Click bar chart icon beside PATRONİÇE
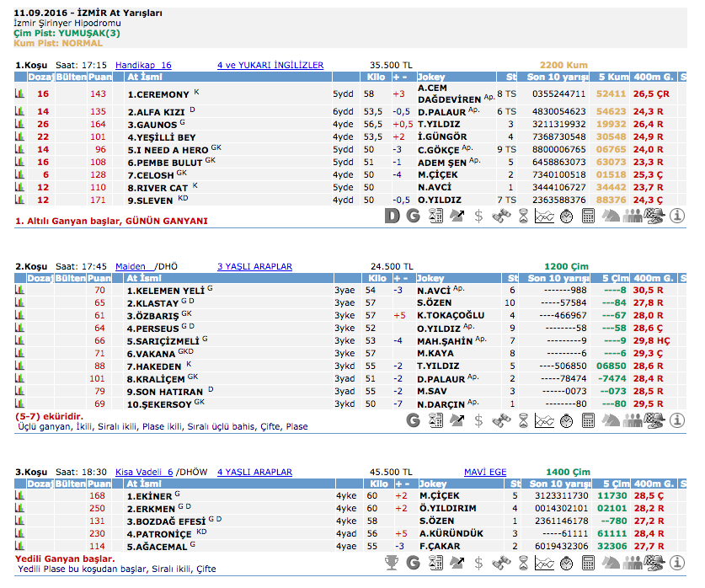Screen dimensions: 705x588 click(19, 533)
